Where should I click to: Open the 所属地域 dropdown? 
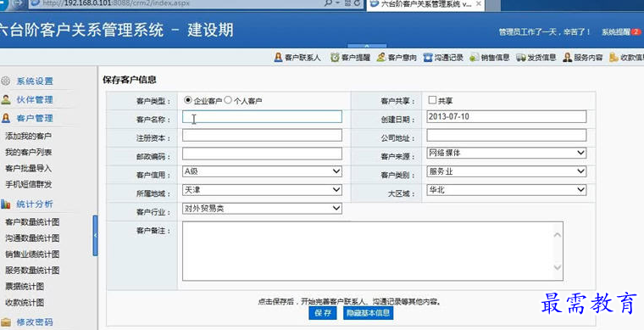click(262, 190)
